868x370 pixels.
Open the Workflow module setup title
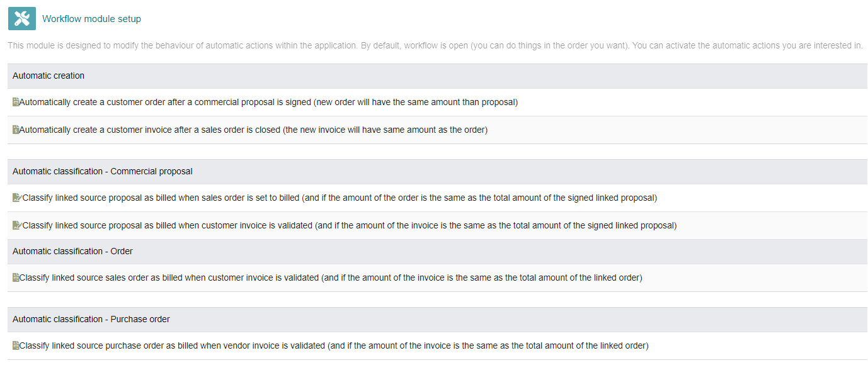coord(91,19)
